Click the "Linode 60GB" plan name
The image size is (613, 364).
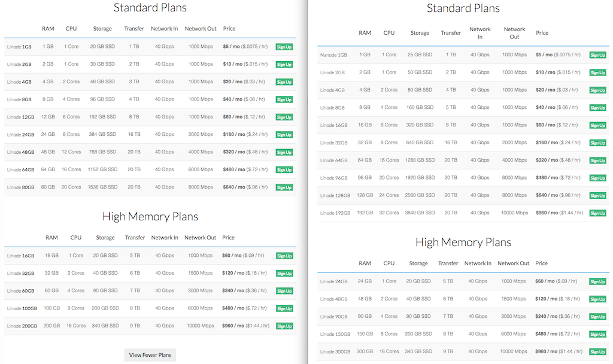click(x=21, y=291)
